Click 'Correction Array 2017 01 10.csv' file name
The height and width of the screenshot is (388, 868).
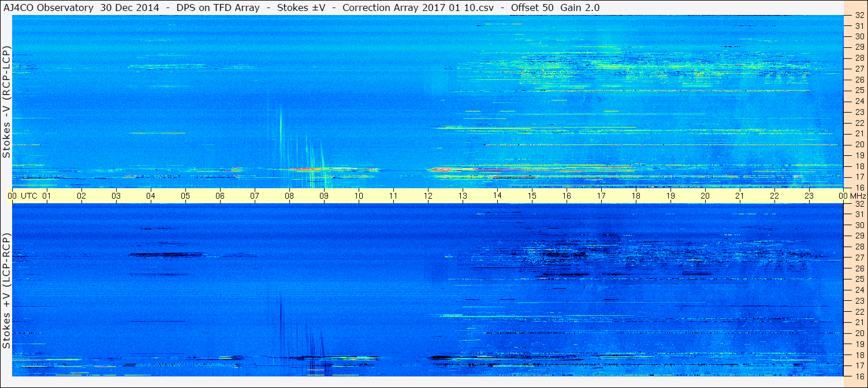point(418,8)
